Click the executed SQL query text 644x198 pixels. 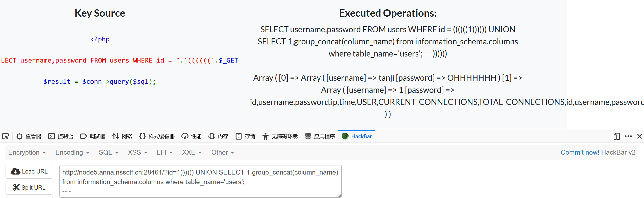click(x=388, y=42)
